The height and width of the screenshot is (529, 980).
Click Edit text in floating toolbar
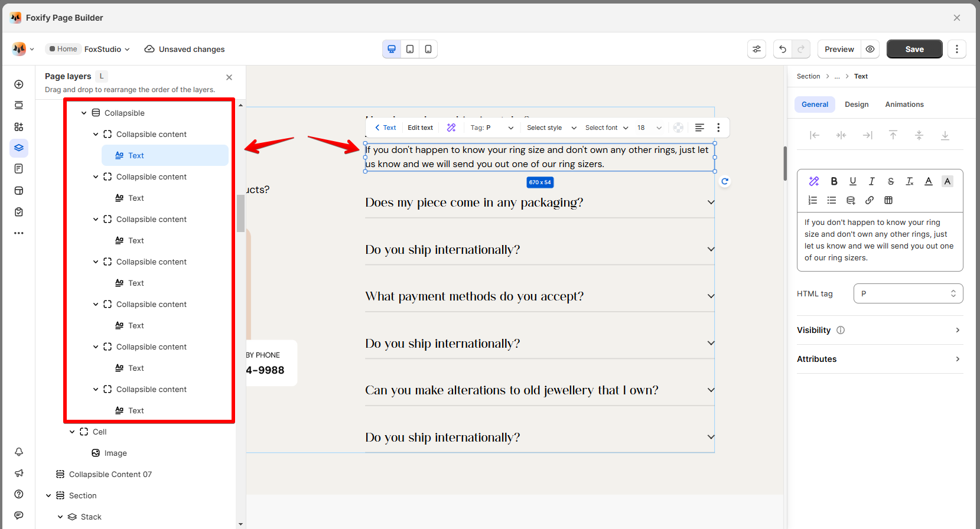pos(420,128)
